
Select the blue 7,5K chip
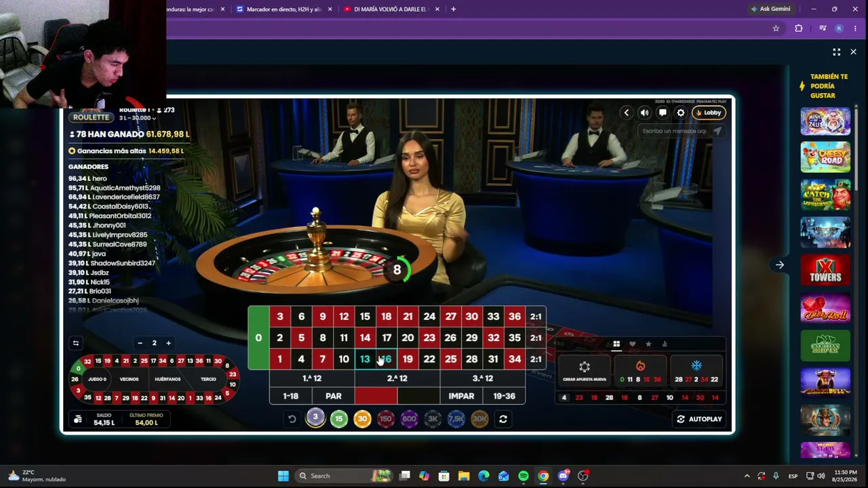(x=456, y=419)
